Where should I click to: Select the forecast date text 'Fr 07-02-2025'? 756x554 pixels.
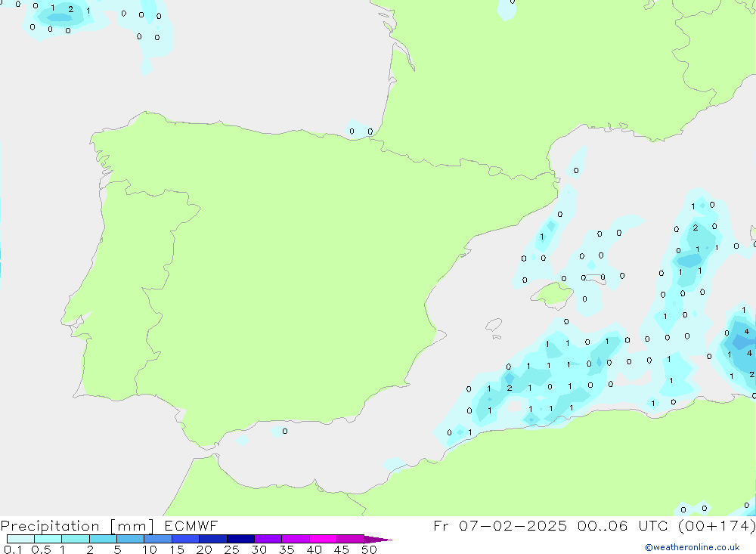click(500, 526)
